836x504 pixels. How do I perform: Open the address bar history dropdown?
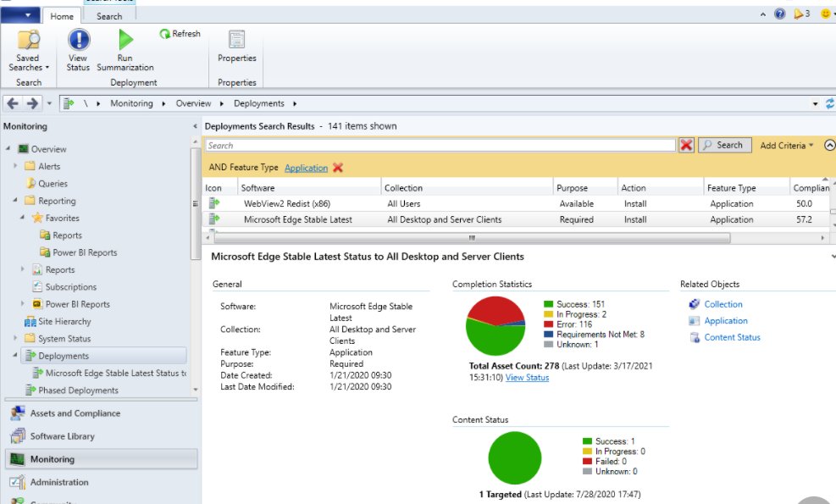(815, 104)
